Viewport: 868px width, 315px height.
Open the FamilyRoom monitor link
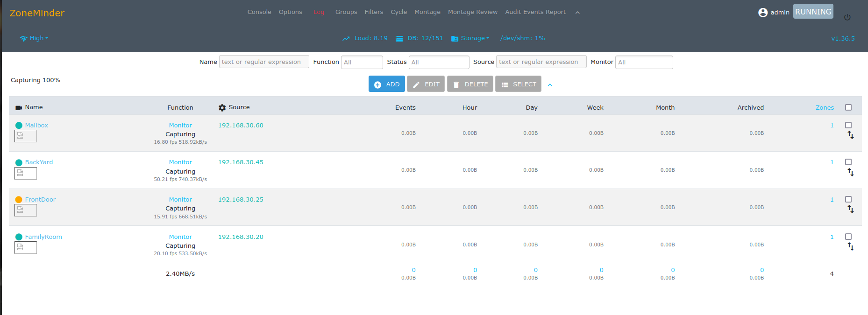(x=43, y=237)
